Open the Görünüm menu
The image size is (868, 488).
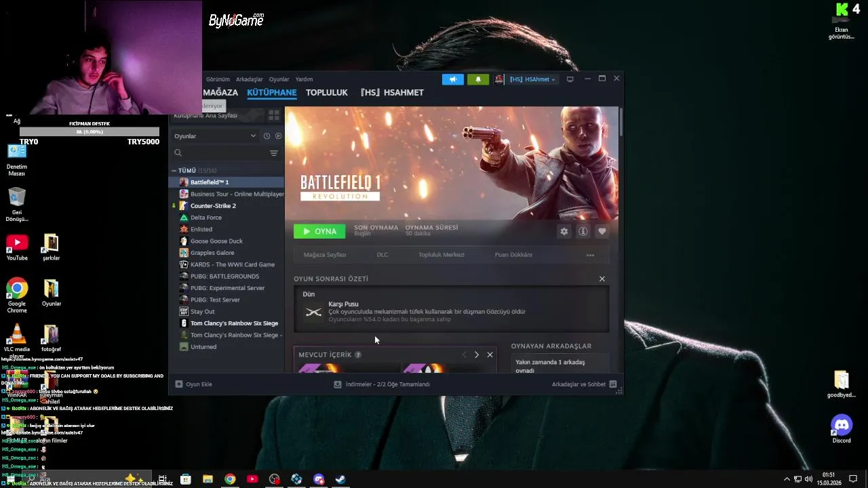coord(218,79)
